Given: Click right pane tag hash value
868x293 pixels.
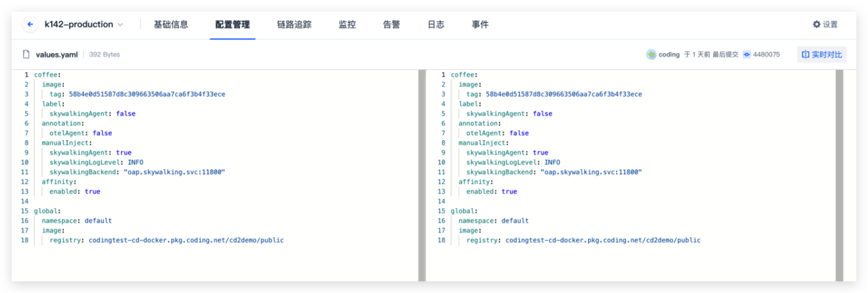Looking at the screenshot, I should point(564,94).
